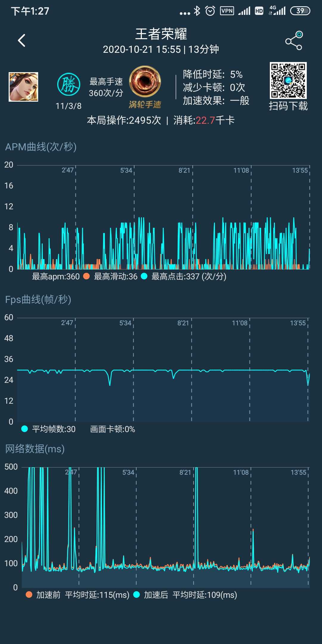Tap the 最高手速 360次/分 text
The width and height of the screenshot is (322, 644).
106,87
